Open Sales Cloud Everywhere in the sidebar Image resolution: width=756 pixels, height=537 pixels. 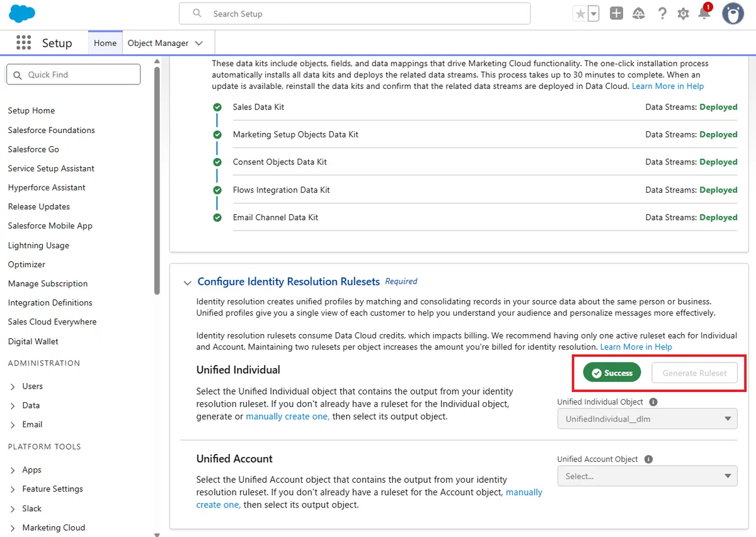(x=52, y=321)
